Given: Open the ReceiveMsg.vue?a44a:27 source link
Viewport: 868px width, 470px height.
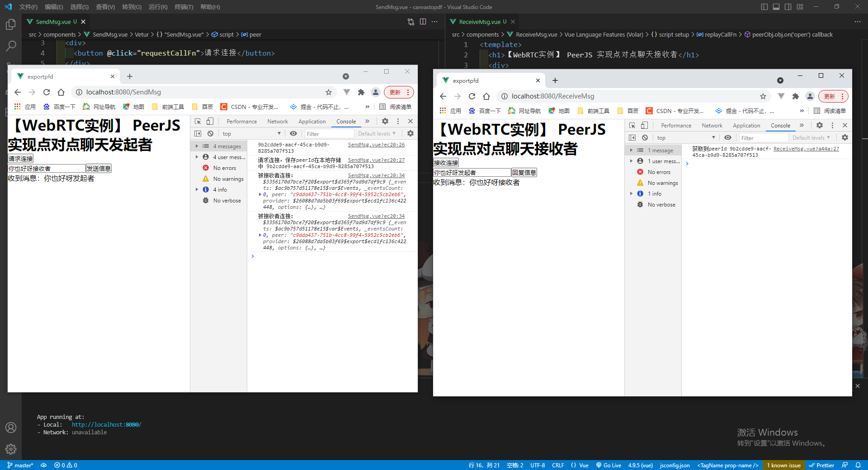Looking at the screenshot, I should (806, 149).
